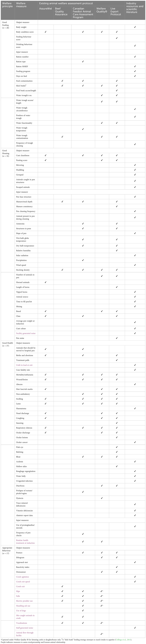Screen dimensions: 146x644
Task: Click the checkmark in the Dystocia row
Action: tap(102, 498)
